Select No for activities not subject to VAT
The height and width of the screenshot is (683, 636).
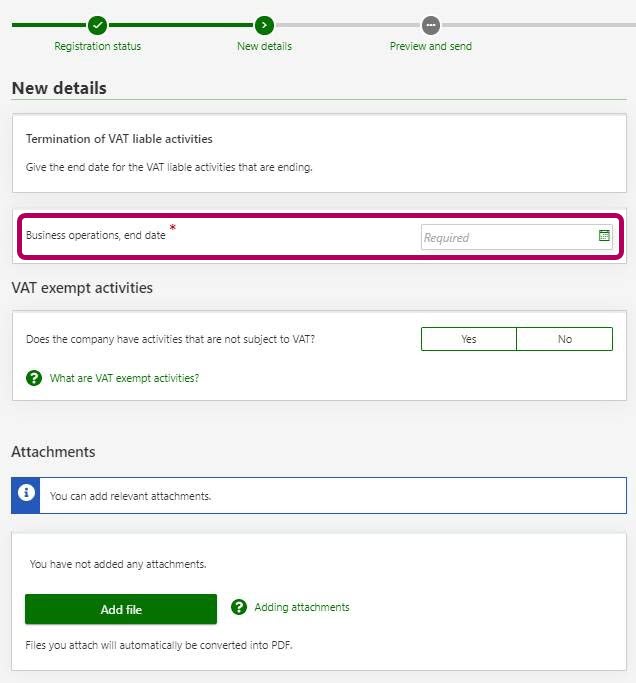coord(564,339)
